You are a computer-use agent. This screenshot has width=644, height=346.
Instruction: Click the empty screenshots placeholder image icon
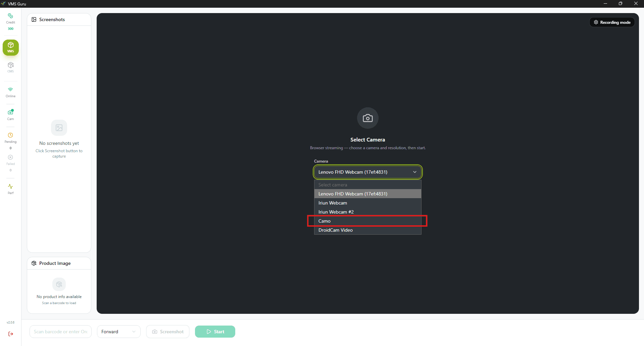click(x=59, y=128)
